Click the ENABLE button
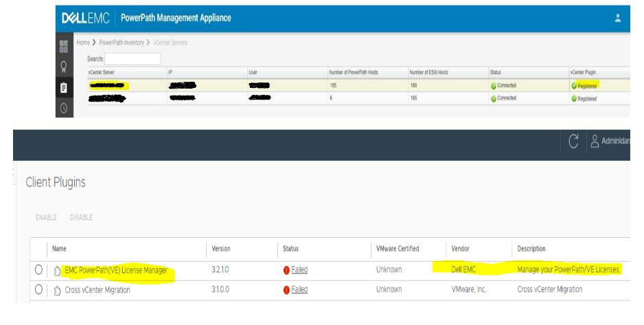 click(46, 217)
